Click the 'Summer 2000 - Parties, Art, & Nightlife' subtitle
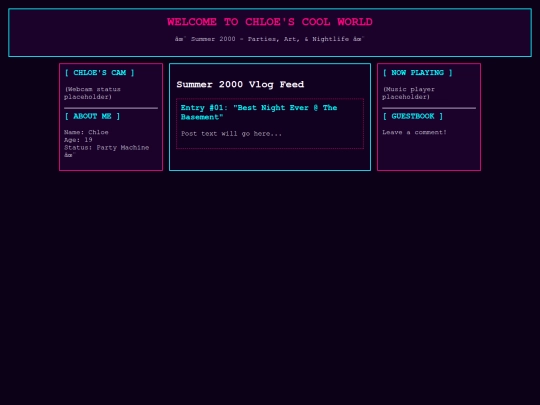Screen dimensions: 540x405 point(270,39)
